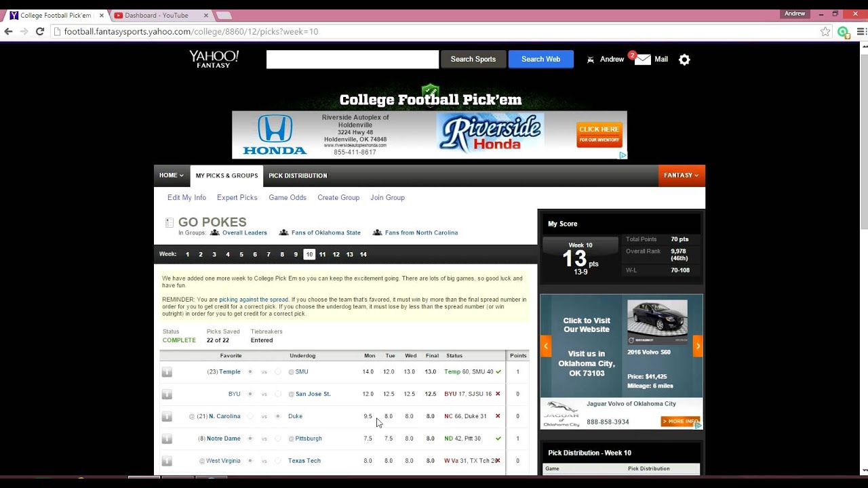Open Create Group link
The image size is (868, 488).
coord(338,198)
